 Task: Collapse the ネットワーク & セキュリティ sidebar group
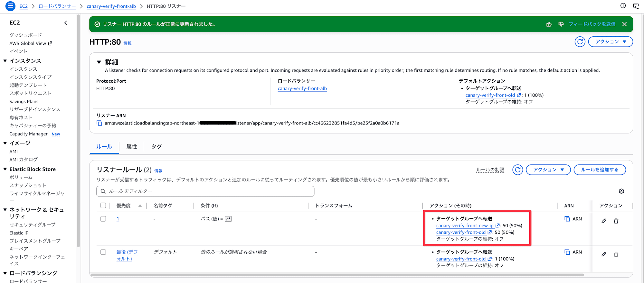click(5, 210)
